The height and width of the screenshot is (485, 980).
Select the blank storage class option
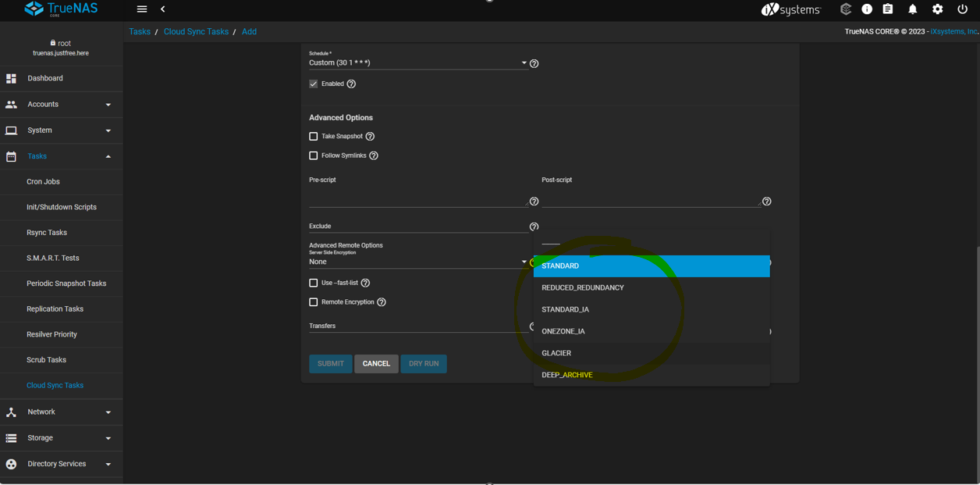tap(652, 244)
